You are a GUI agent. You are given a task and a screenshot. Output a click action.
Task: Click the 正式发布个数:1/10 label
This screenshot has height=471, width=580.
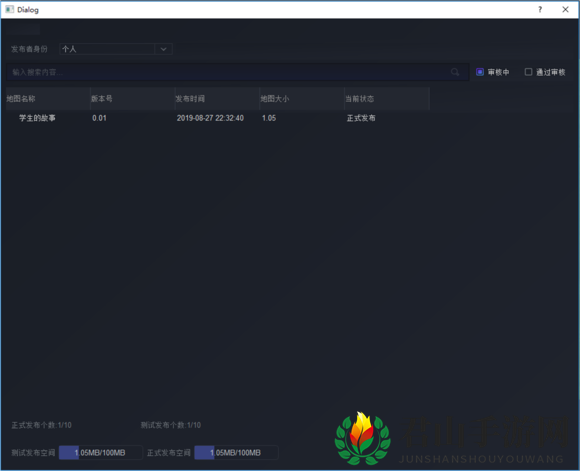(41, 425)
